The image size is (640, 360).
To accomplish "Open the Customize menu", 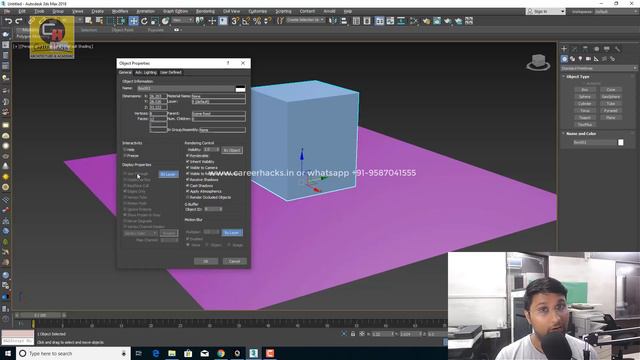I will point(258,11).
